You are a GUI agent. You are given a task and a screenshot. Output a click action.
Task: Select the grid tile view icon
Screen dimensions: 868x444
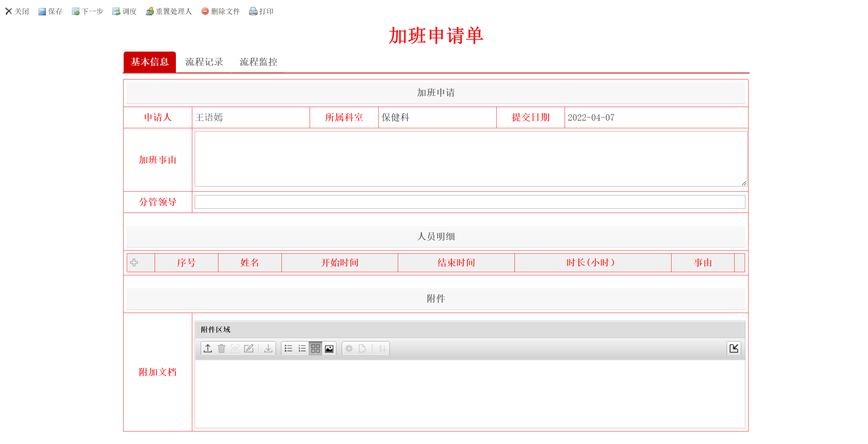pos(316,349)
